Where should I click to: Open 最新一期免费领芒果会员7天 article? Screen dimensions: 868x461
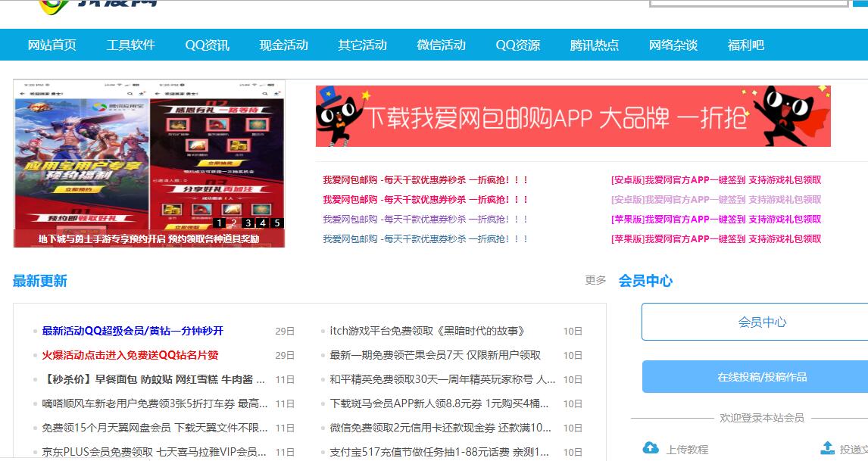[x=435, y=355]
